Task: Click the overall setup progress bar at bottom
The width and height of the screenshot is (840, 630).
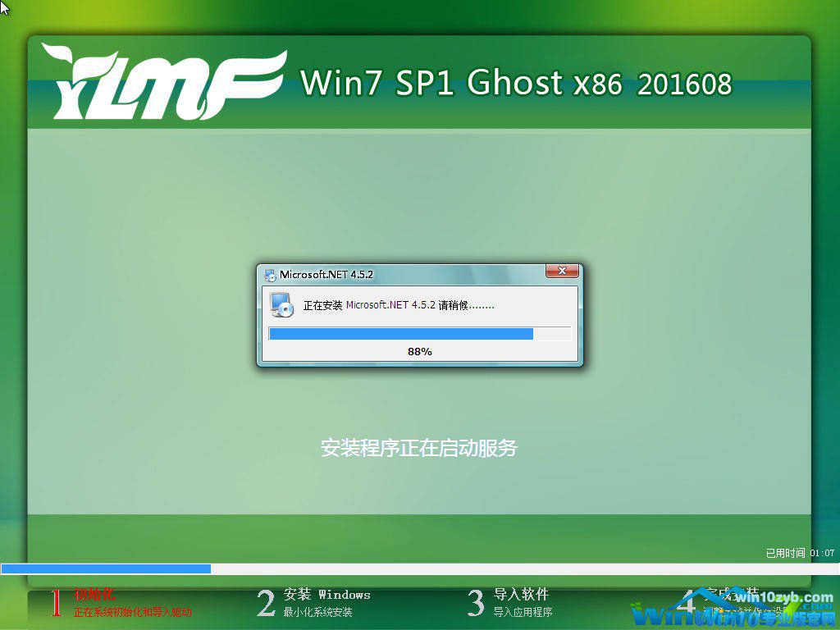Action: (x=419, y=568)
